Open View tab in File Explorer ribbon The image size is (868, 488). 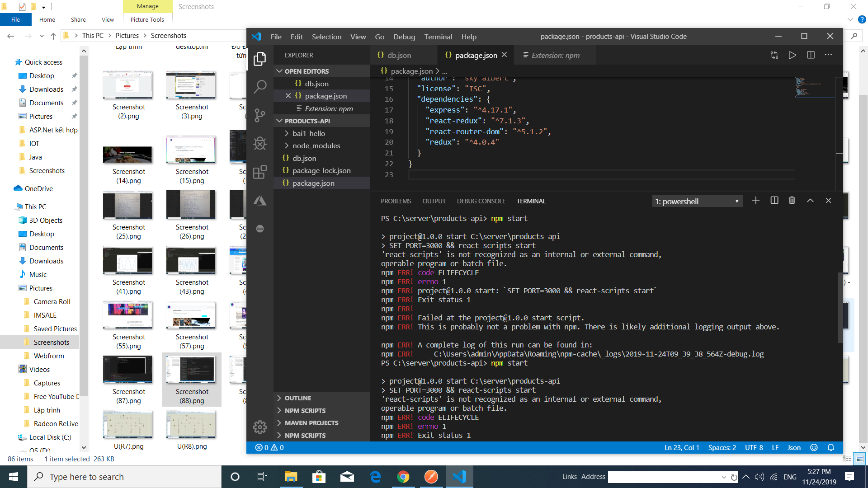click(108, 19)
